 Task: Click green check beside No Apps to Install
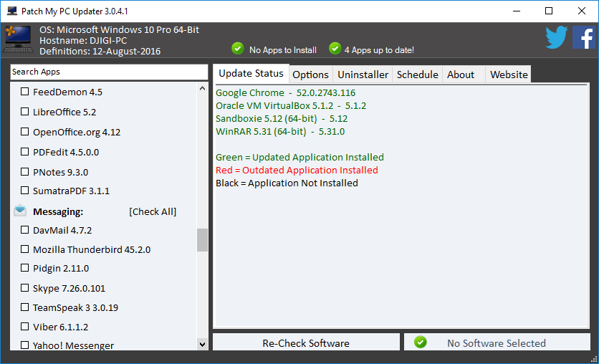(x=238, y=49)
